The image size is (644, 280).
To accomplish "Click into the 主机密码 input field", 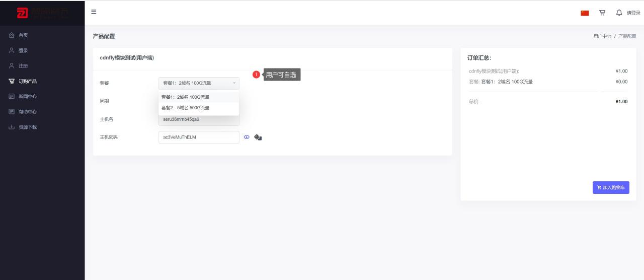I will pyautogui.click(x=199, y=137).
